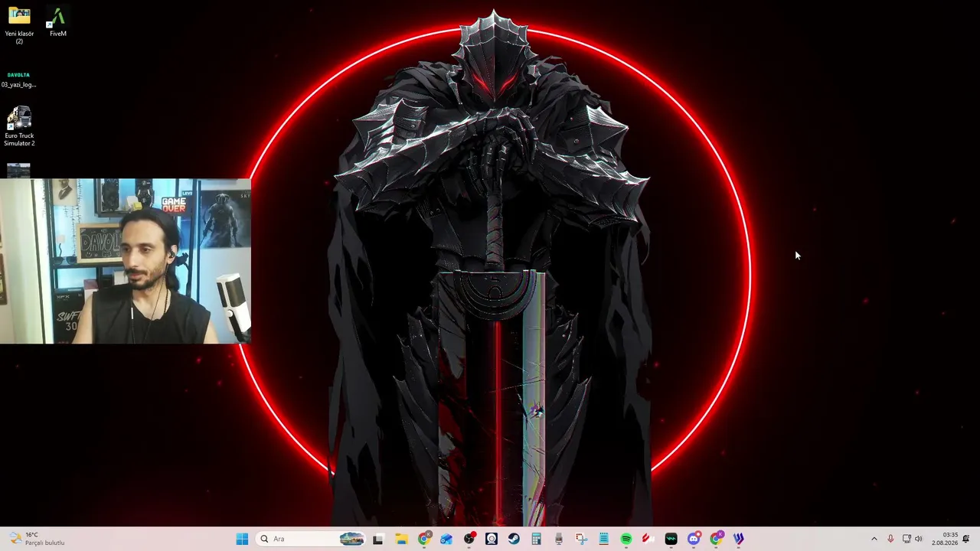Select the 03_yazi_log desktop file
Screen dimensions: 980x551
point(19,80)
